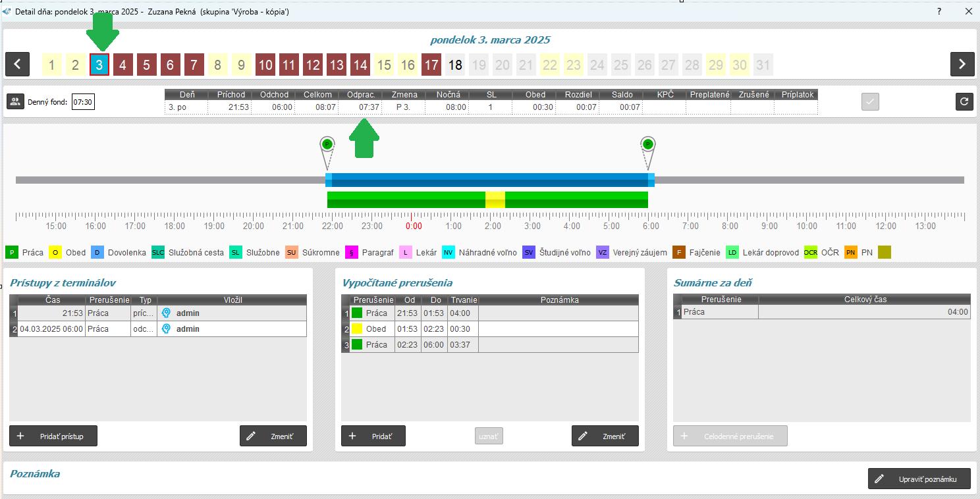This screenshot has width=980, height=499.
Task: Select the green Práca legend swatch
Action: [12, 252]
